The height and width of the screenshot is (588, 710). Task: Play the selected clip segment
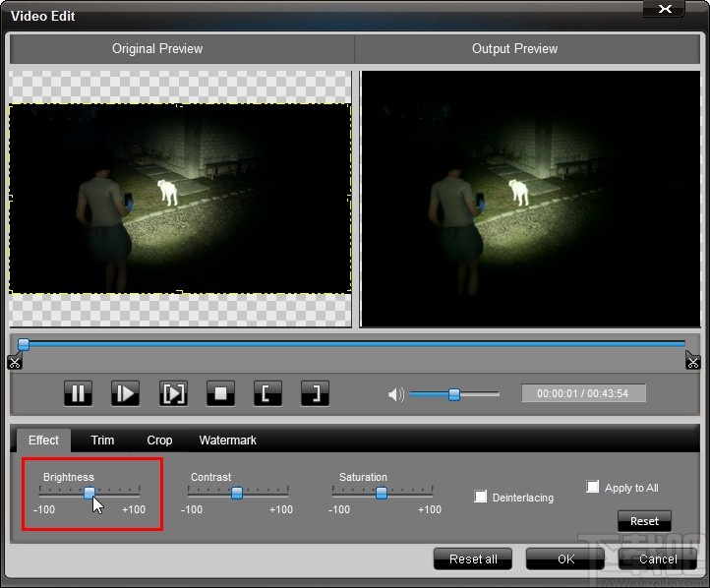tap(173, 393)
